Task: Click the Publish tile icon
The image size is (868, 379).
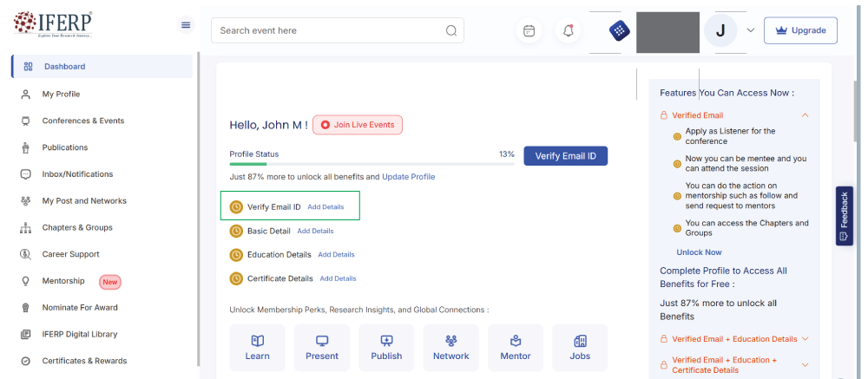Action: tap(386, 341)
